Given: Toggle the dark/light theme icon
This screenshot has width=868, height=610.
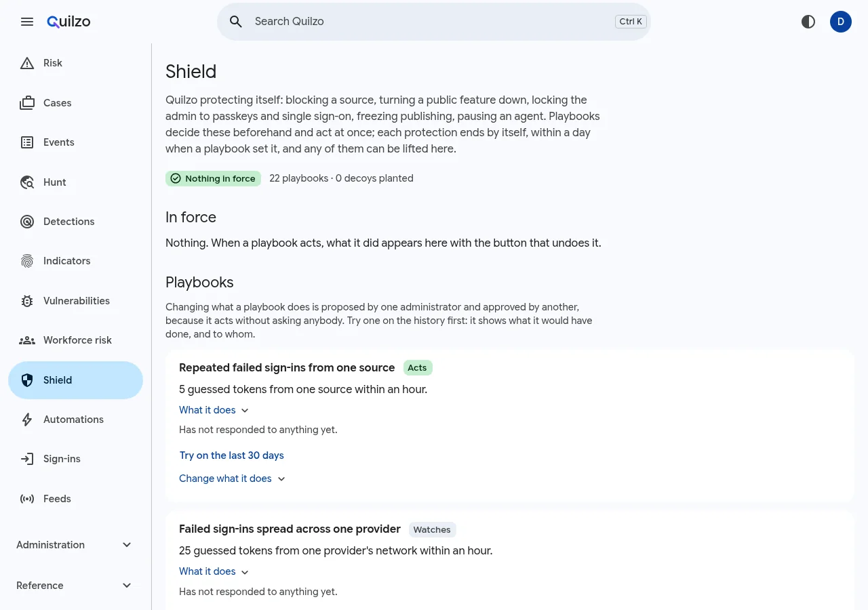Looking at the screenshot, I should pyautogui.click(x=808, y=22).
